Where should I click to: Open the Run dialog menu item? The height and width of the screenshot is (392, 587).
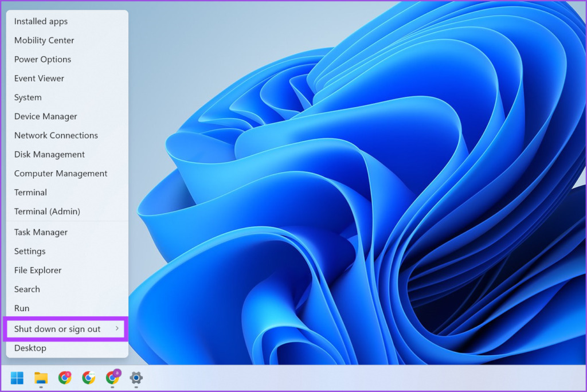(x=68, y=308)
